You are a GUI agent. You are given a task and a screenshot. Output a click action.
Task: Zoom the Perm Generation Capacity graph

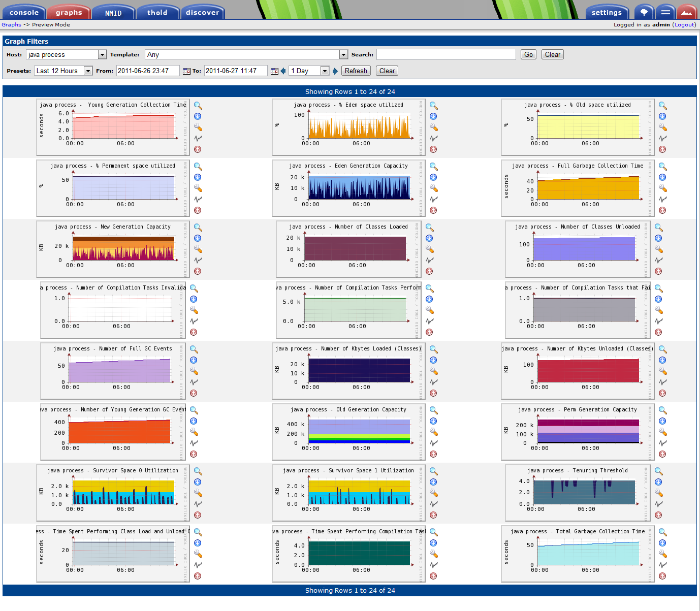coord(663,410)
